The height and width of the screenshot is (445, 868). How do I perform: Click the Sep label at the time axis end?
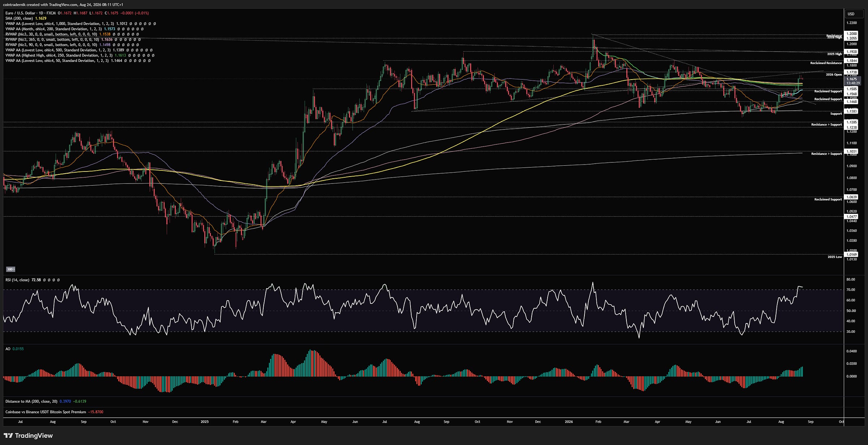[810, 422]
